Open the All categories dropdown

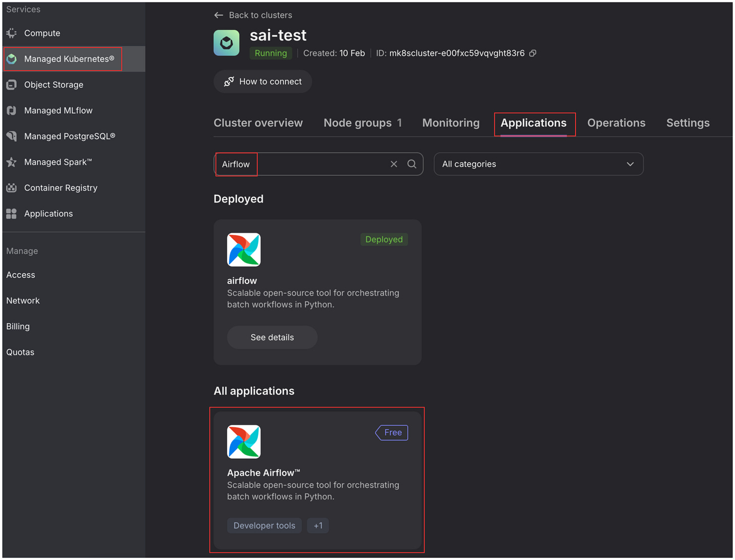(x=539, y=164)
